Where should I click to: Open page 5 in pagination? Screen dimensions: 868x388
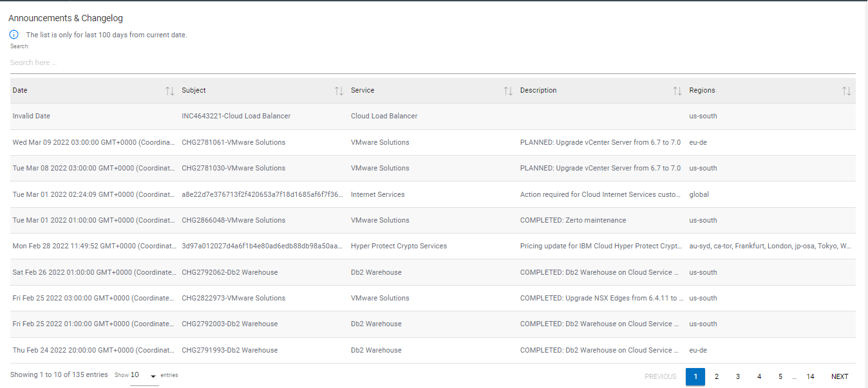780,376
